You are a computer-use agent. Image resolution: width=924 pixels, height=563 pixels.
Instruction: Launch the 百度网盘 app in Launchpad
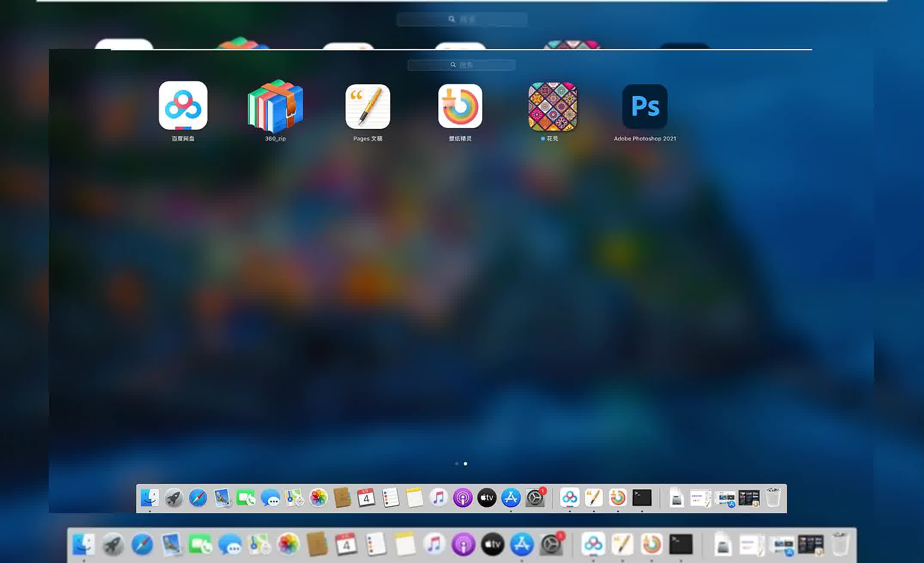183,105
